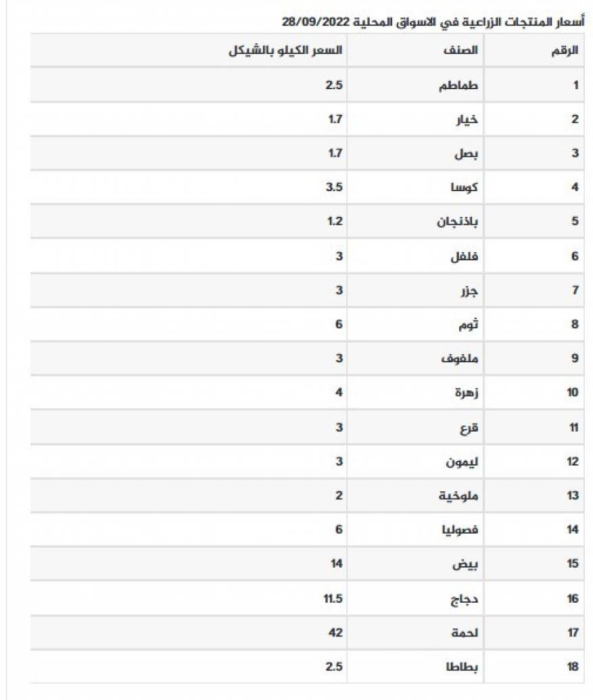Viewport: 593px width, 700px height.
Task: Select the price 3.5 for كوسا
Action: click(x=334, y=187)
